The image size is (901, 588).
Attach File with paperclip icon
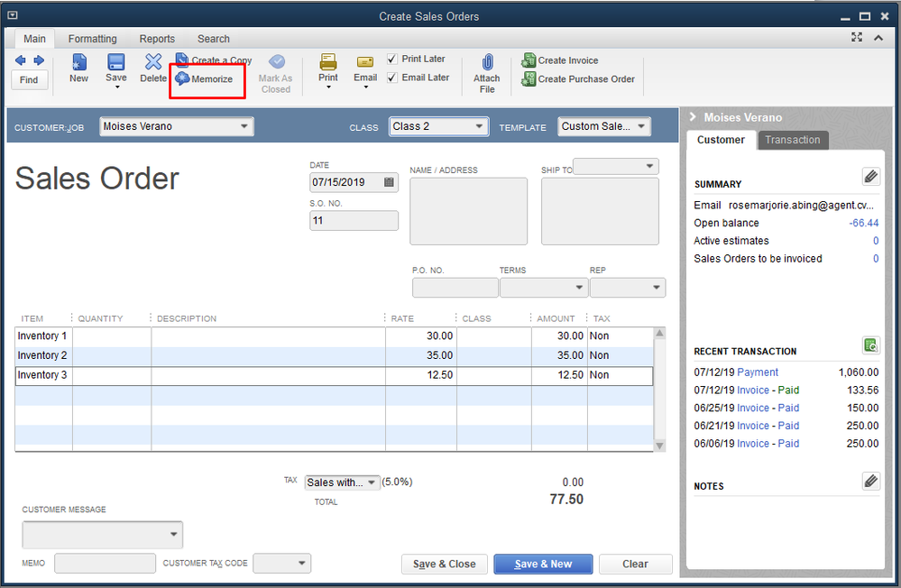click(x=487, y=62)
